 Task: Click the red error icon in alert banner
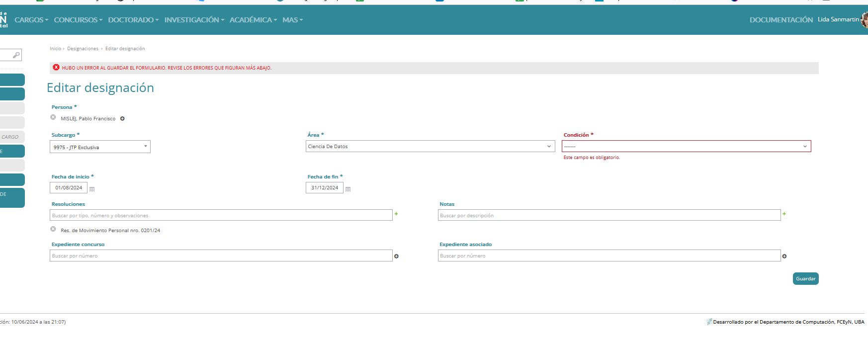click(56, 68)
